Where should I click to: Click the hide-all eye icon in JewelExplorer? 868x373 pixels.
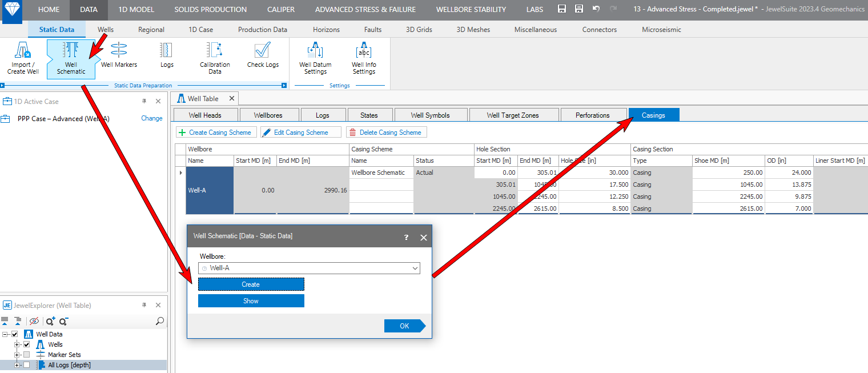(x=34, y=321)
